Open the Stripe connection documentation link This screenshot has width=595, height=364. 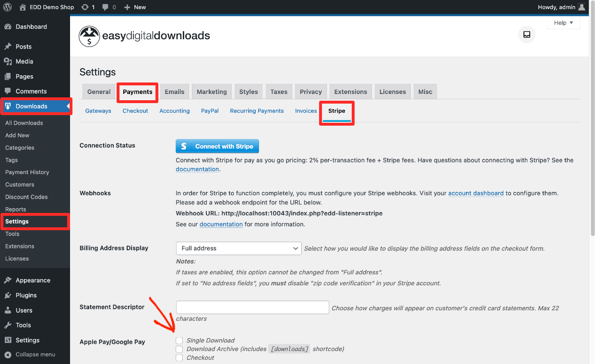[x=197, y=169]
